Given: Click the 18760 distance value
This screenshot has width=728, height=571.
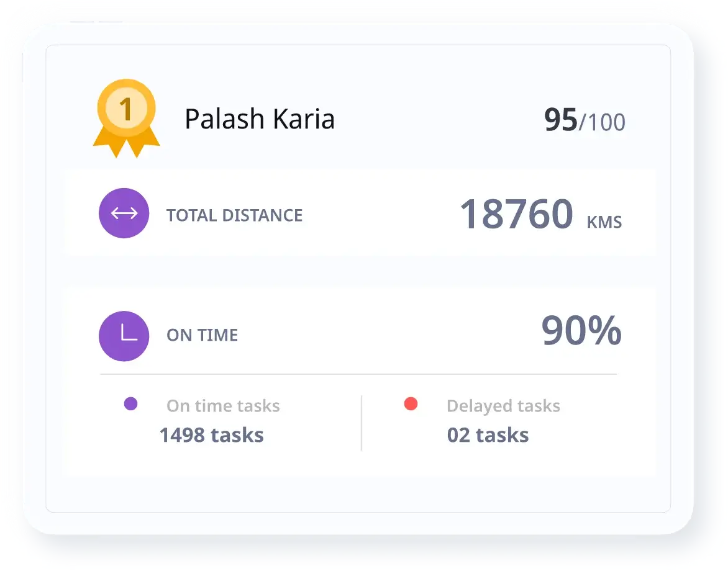Looking at the screenshot, I should click(516, 214).
